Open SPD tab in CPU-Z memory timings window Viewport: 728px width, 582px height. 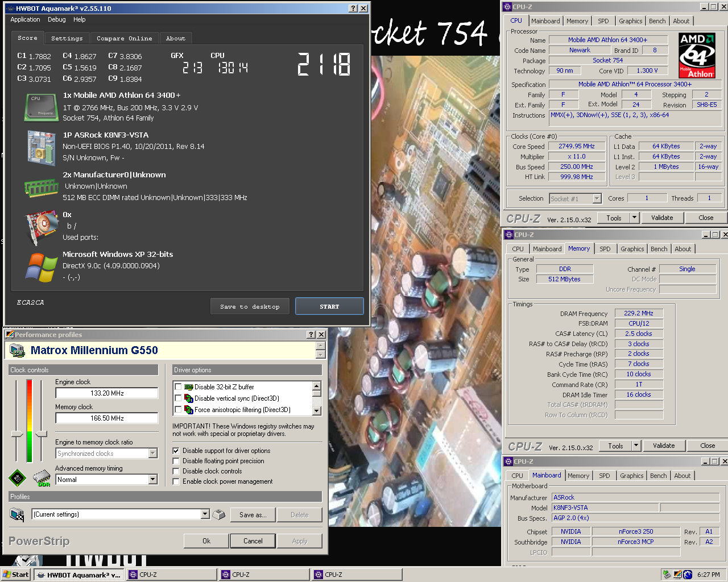coord(605,249)
